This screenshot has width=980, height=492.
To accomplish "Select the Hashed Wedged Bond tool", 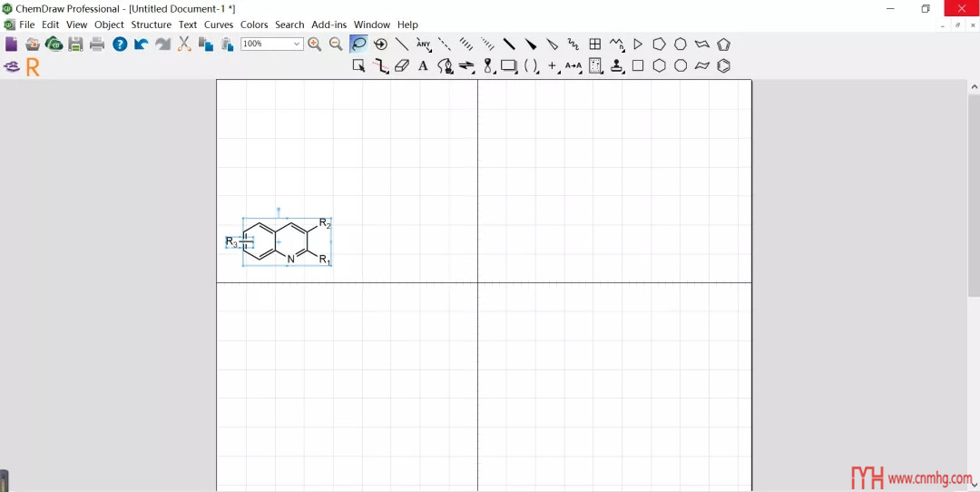I will [487, 44].
